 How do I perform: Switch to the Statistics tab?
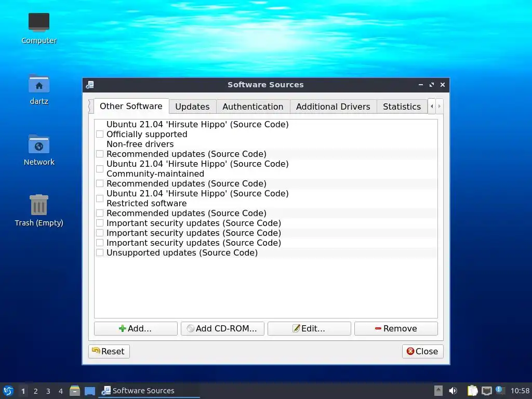[x=402, y=107]
